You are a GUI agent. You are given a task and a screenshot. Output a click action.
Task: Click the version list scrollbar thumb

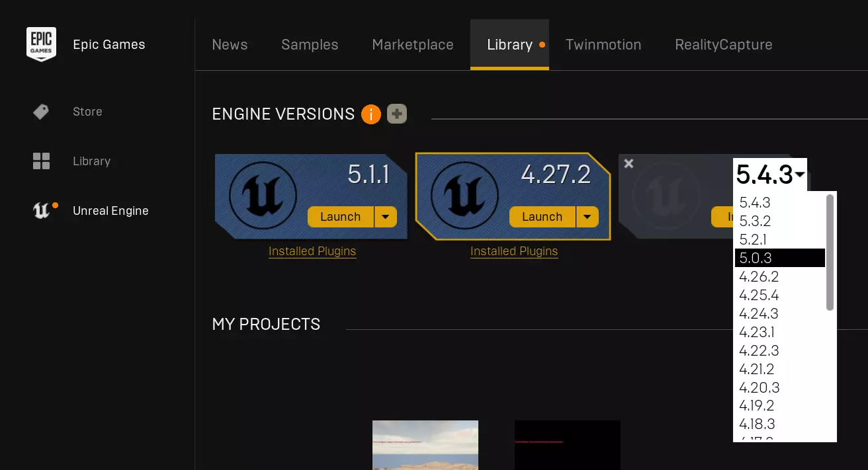(x=830, y=252)
